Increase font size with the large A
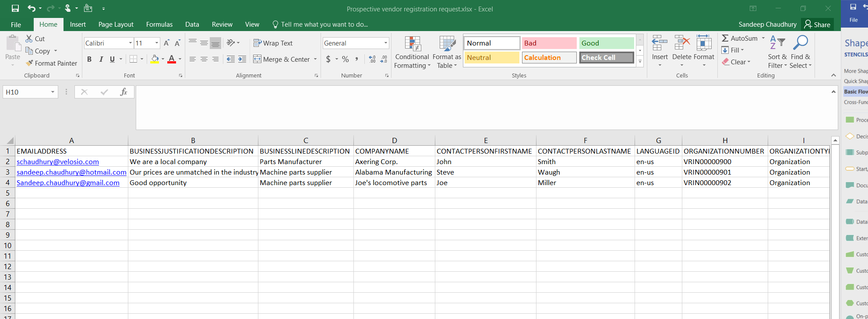Image resolution: width=868 pixels, height=319 pixels. point(166,43)
